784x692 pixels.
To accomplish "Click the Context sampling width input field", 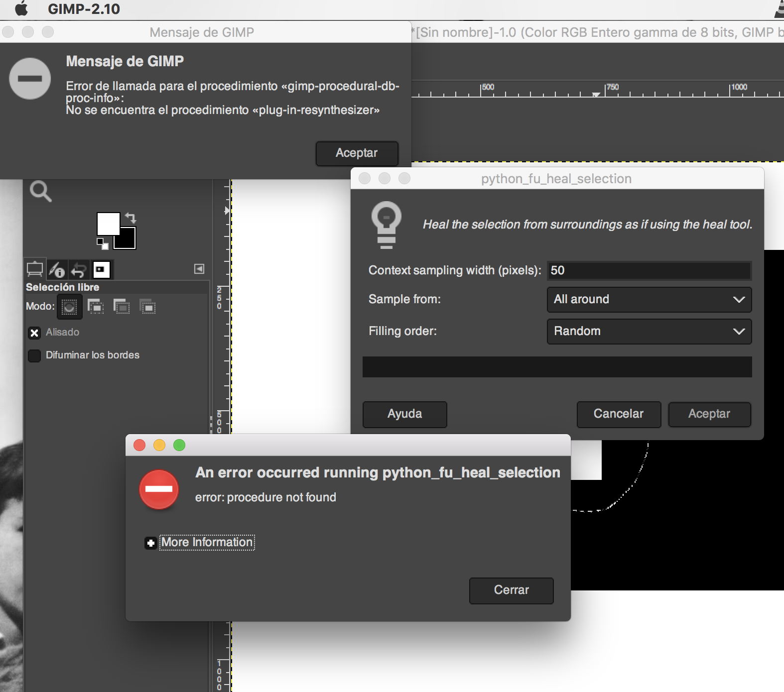I will pos(650,270).
